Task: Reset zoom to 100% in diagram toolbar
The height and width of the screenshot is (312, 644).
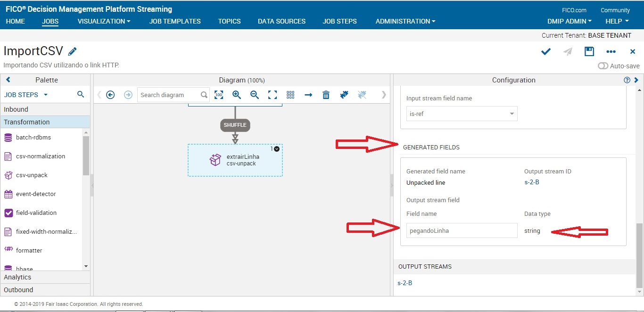Action: coord(219,95)
